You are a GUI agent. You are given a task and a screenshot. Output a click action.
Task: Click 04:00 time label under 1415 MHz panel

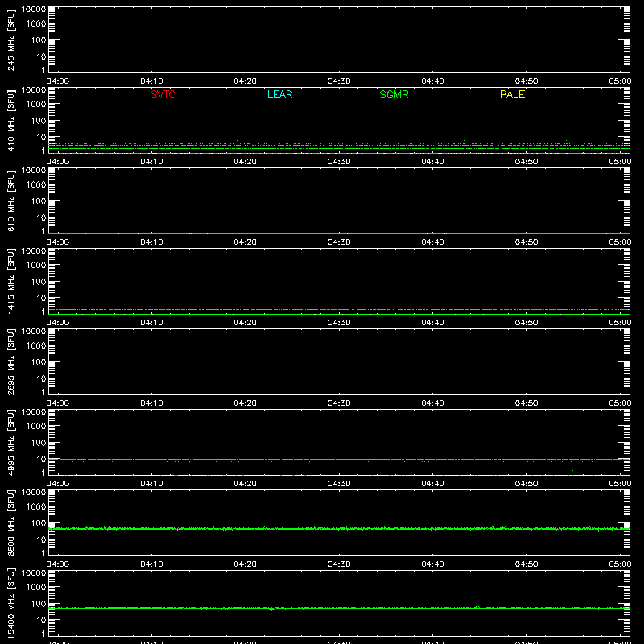58,323
